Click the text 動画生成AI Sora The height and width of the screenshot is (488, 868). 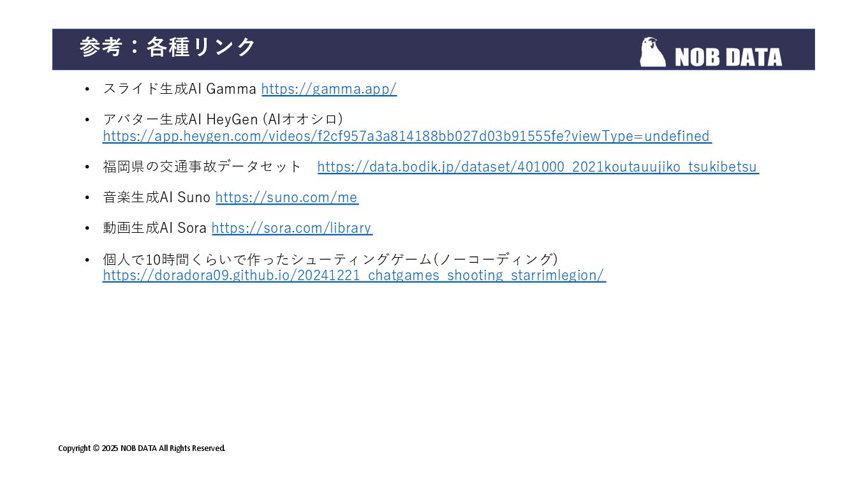pos(155,228)
